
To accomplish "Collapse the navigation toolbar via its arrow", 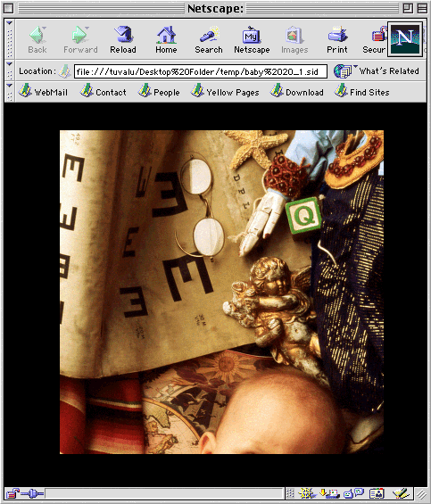I will pos(9,23).
